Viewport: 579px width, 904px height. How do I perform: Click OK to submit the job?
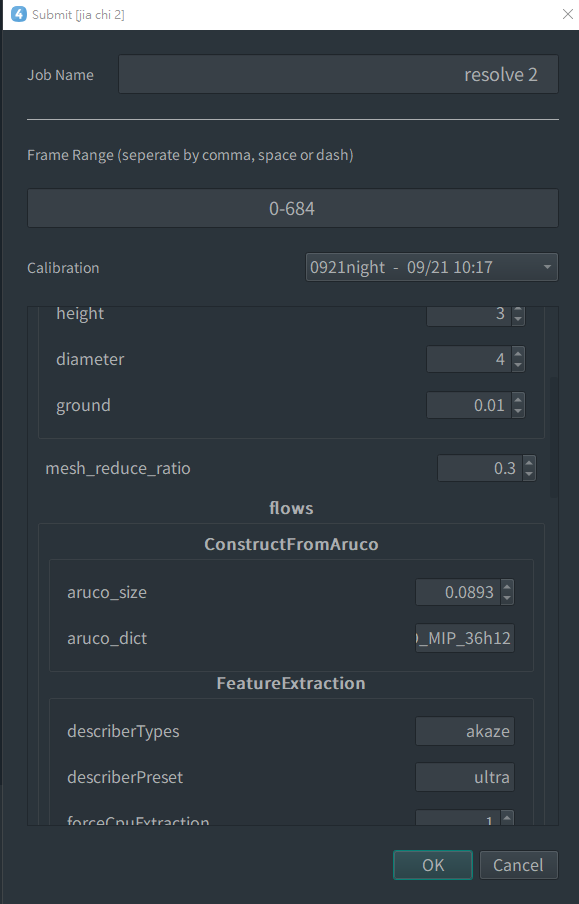tap(432, 864)
